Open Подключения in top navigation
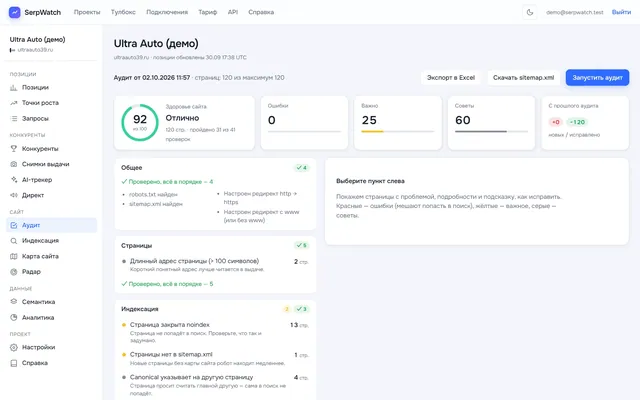 167,12
